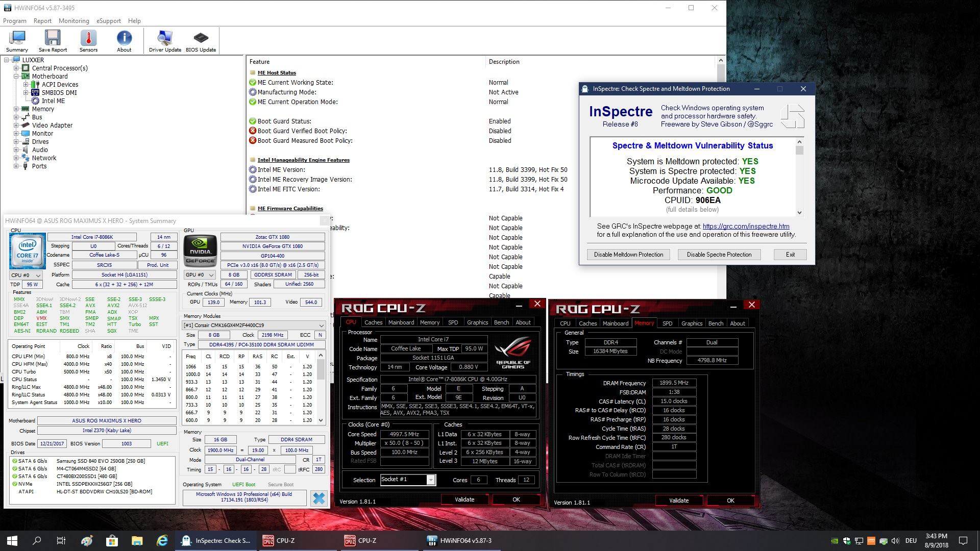Open the memory module Corsair CMK16GX4M2F4400C19 dropdown
The image size is (980, 551).
pyautogui.click(x=254, y=325)
